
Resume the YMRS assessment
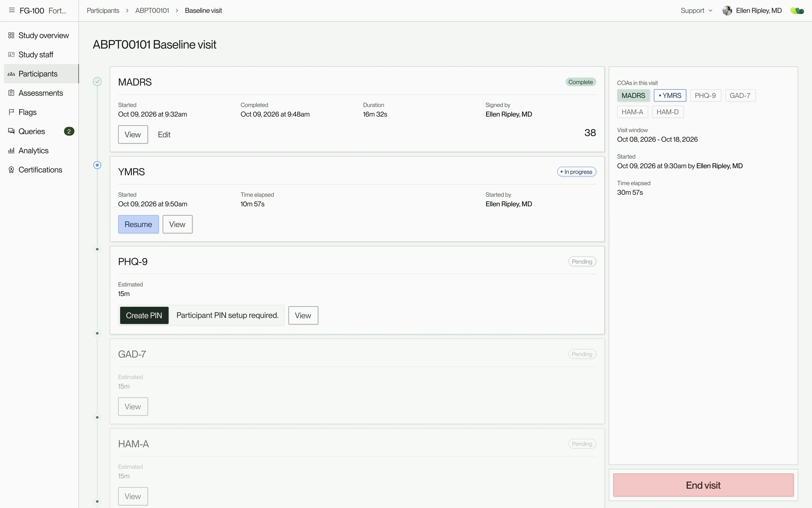click(x=138, y=224)
